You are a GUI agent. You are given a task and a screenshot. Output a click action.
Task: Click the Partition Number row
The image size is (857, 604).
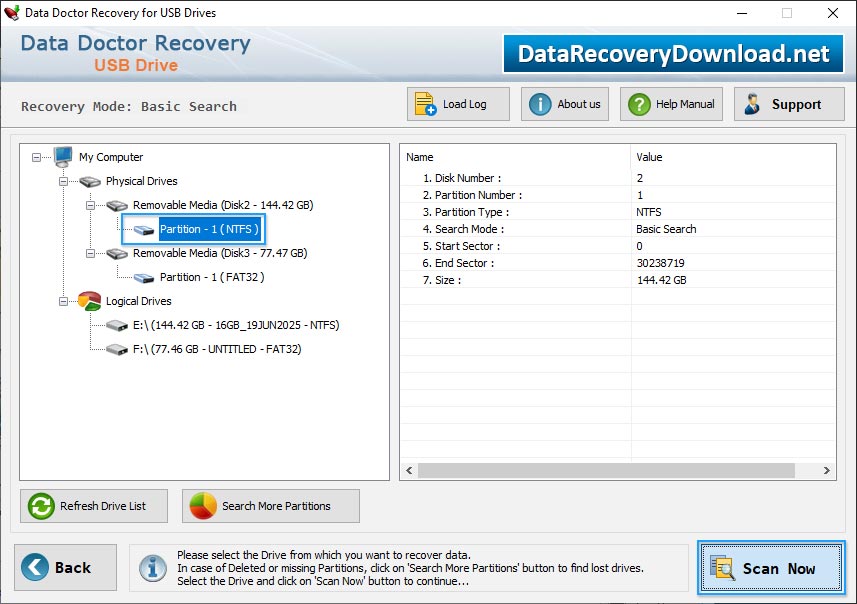(618, 195)
